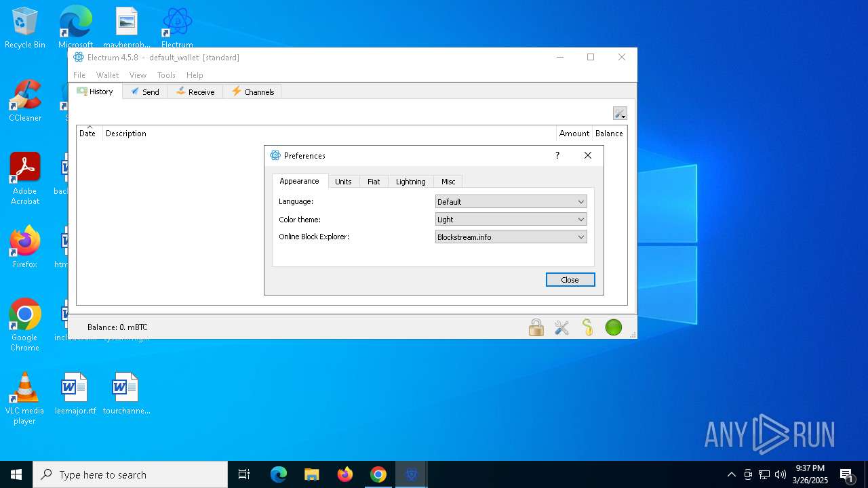Open the notification center icon
Image resolution: width=868 pixels, height=488 pixels.
pyautogui.click(x=847, y=474)
